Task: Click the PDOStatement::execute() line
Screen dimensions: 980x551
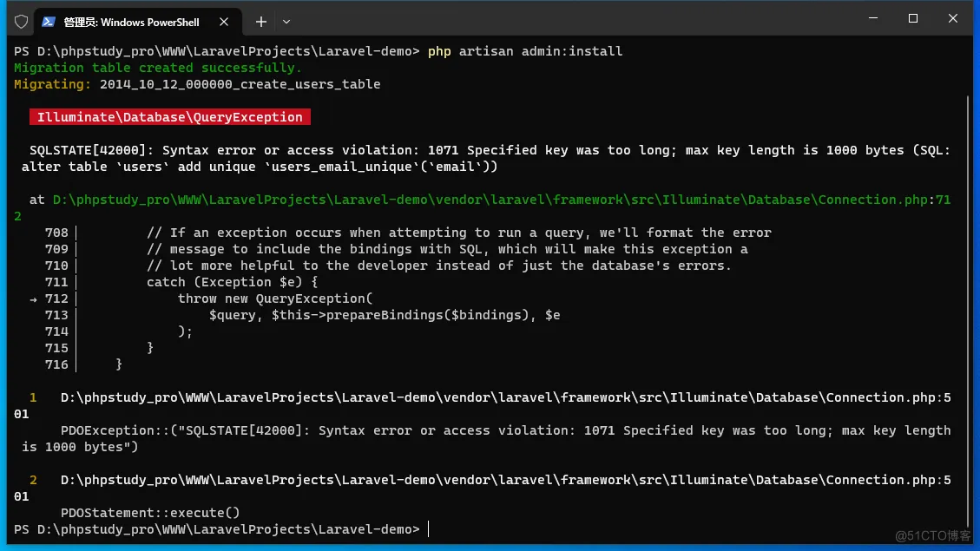Action: pos(150,513)
